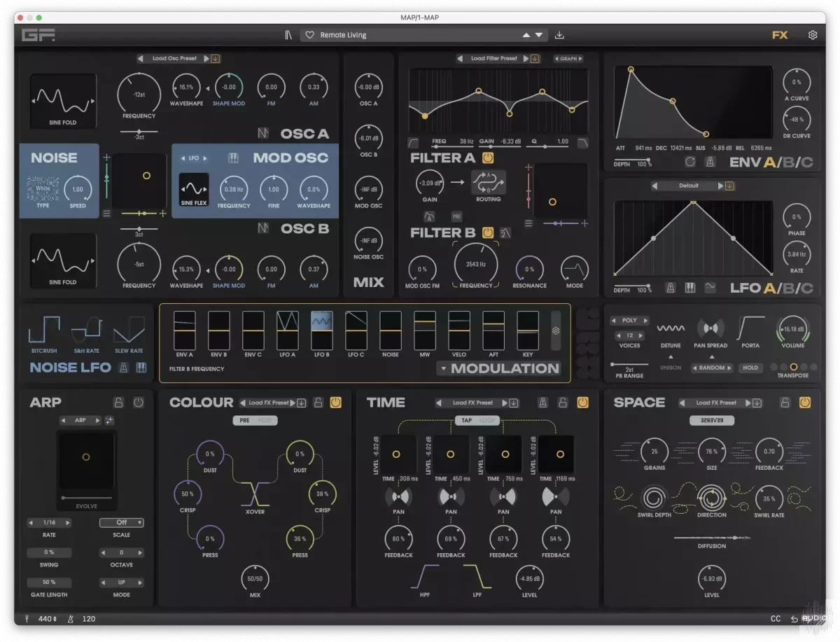Click the PRE button under Filter A
This screenshot has width=840, height=642.
[456, 217]
